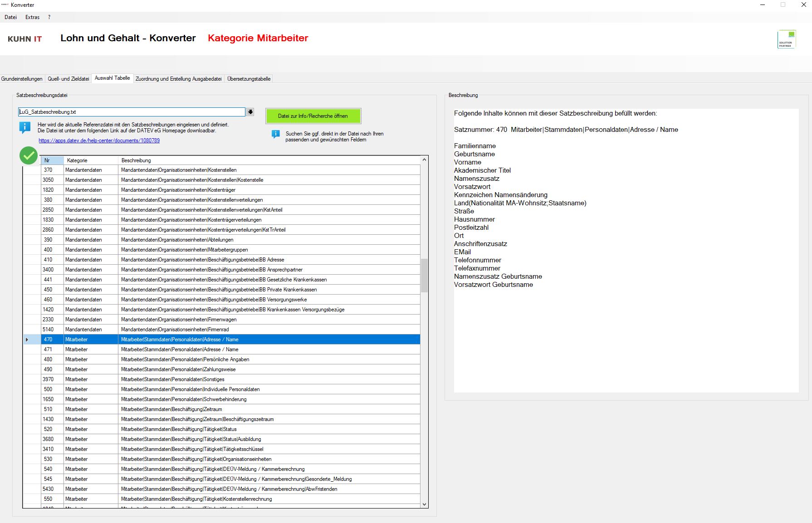812x523 pixels.
Task: Click the KUHN IT logo
Action: pos(24,39)
